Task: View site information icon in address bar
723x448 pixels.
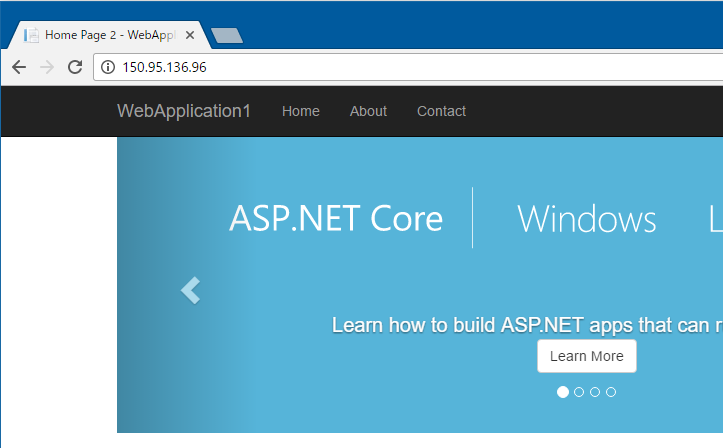Action: coord(108,67)
